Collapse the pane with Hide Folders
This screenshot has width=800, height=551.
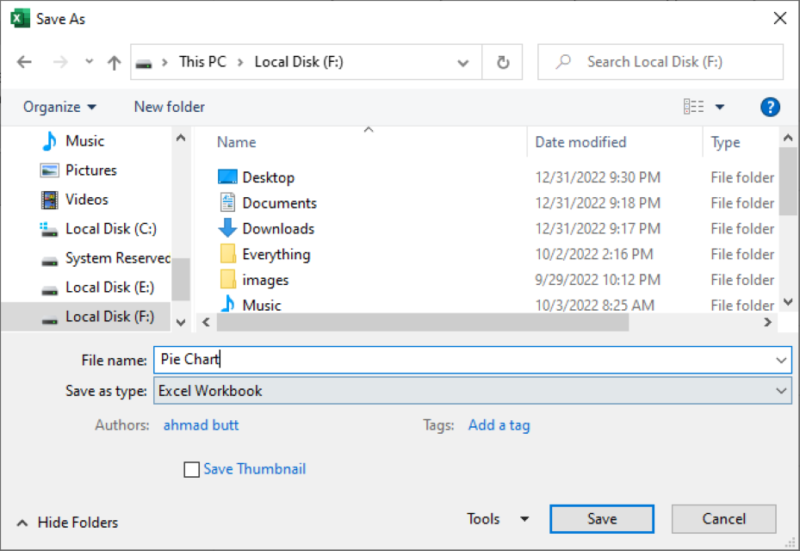(x=67, y=522)
